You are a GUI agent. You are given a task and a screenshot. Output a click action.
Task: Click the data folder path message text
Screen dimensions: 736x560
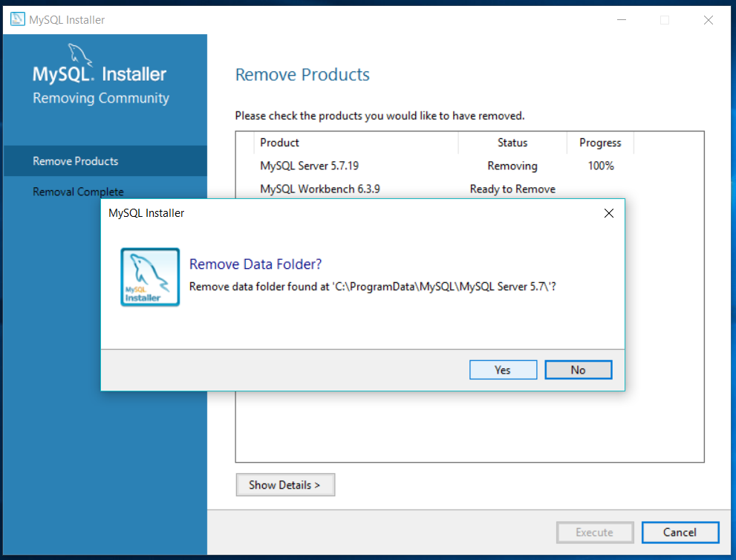[x=373, y=287]
